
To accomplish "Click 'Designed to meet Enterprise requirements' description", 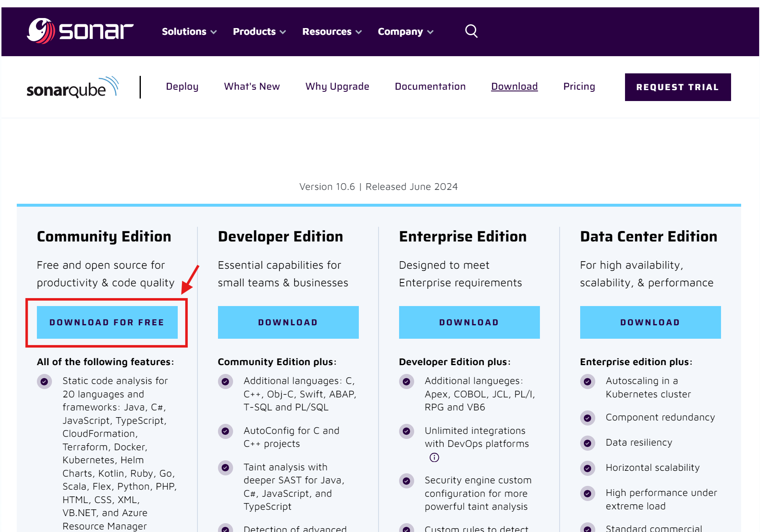I will coord(460,274).
